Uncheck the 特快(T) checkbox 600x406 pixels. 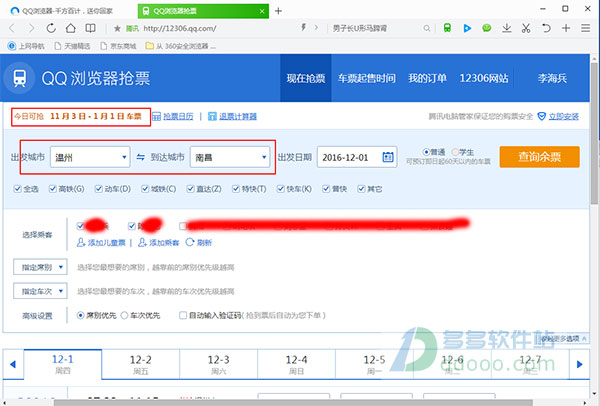coord(236,189)
